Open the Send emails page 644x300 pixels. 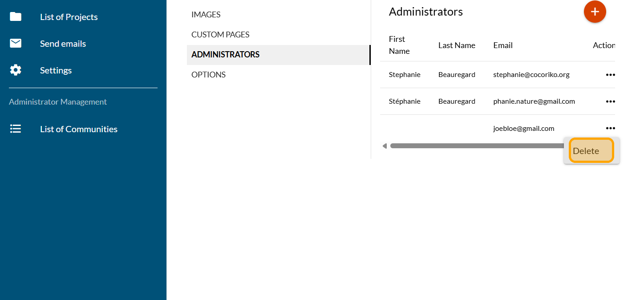click(x=63, y=44)
